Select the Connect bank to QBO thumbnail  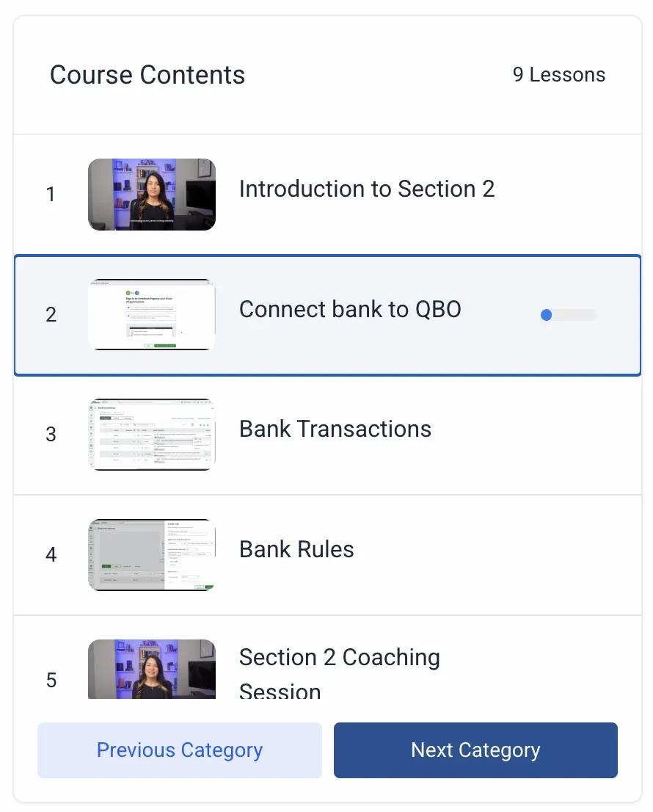pyautogui.click(x=152, y=315)
